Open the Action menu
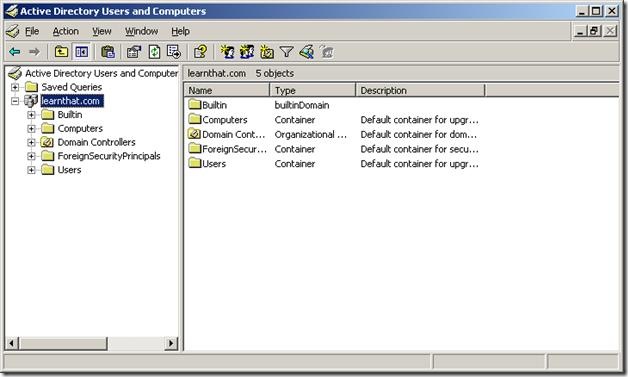Viewport: 628px width, 377px height. pos(66,31)
